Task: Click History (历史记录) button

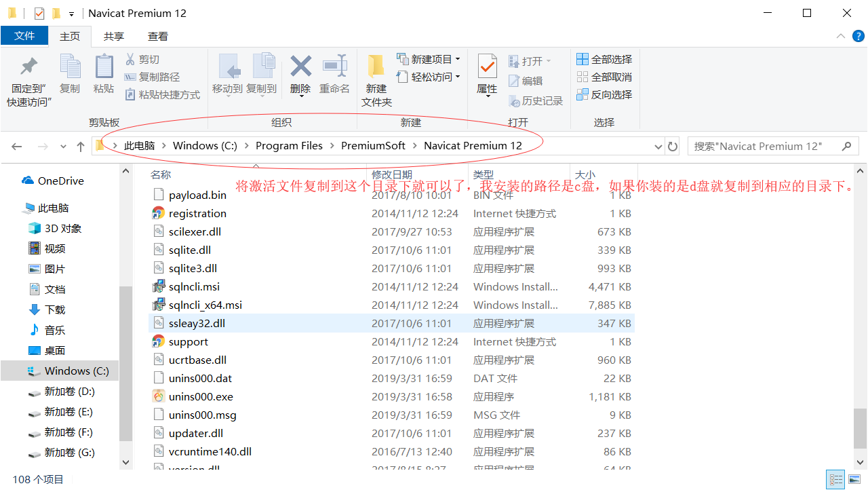Action: (x=536, y=101)
